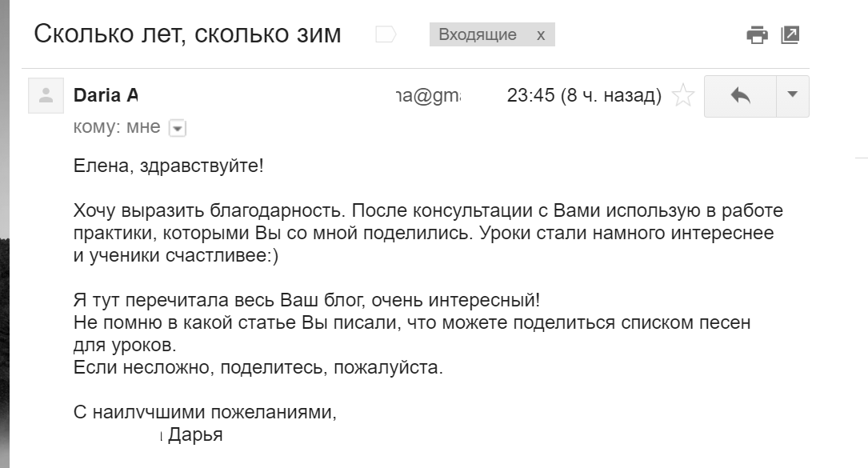Screen dimensions: 868x468
Task: Click the sender avatar icon
Action: 46,96
